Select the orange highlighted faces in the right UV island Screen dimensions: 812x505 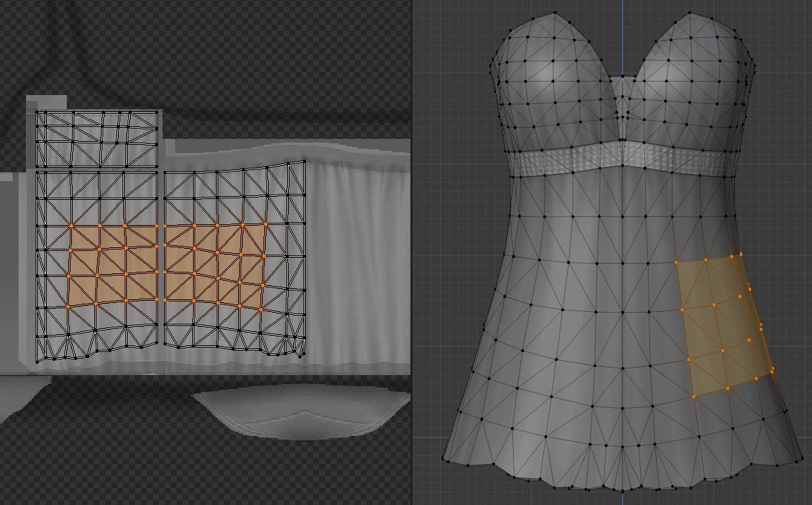point(215,266)
